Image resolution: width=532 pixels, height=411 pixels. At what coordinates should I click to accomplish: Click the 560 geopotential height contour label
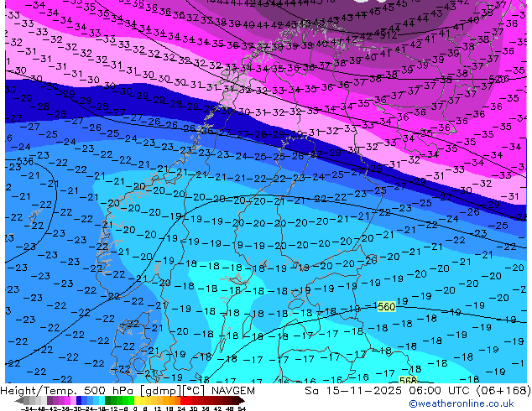coord(387,306)
